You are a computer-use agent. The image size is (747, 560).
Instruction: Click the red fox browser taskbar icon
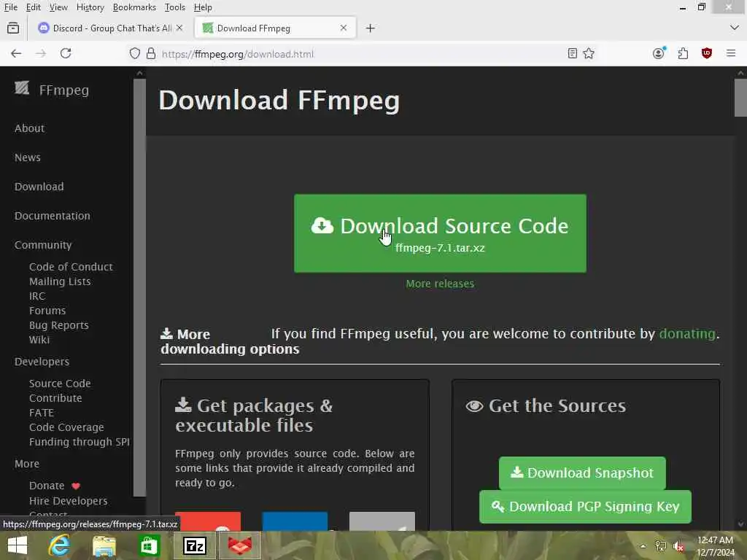click(x=239, y=545)
